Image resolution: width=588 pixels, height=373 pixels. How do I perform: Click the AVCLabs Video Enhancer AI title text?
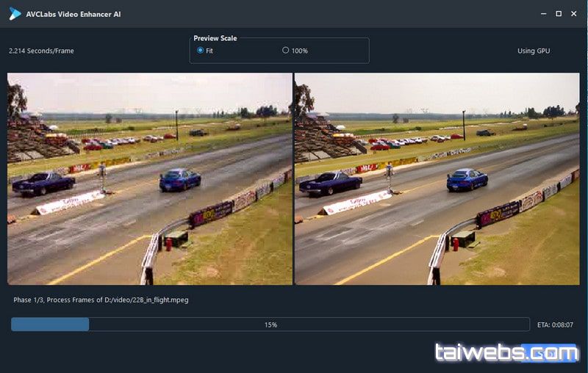tap(75, 14)
